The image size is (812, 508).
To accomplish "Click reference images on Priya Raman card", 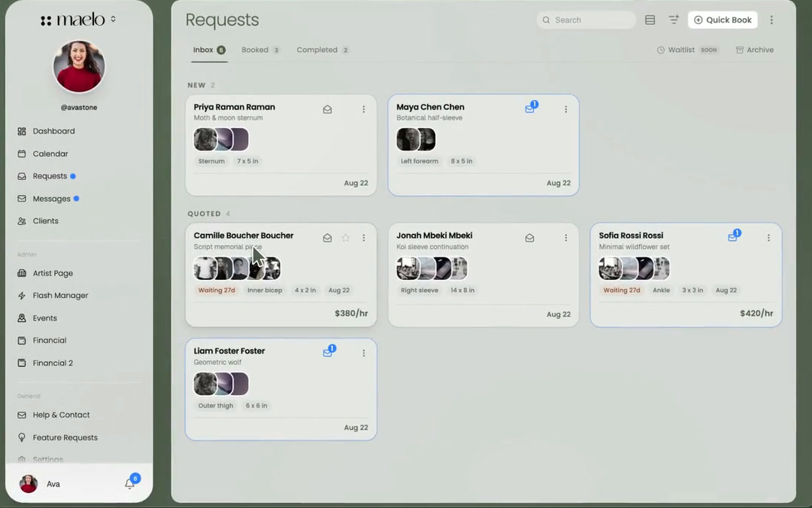I will coord(221,139).
